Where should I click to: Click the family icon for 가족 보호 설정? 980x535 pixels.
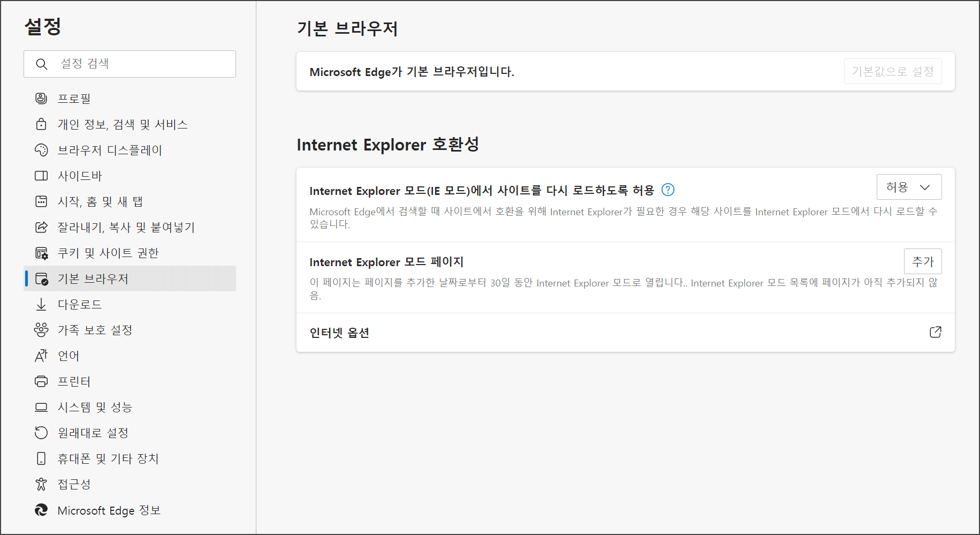[x=41, y=330]
